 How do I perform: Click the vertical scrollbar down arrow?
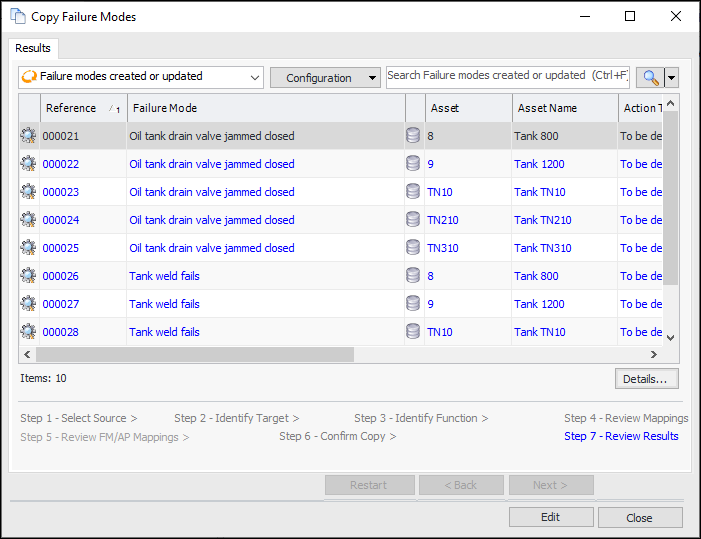pos(671,338)
